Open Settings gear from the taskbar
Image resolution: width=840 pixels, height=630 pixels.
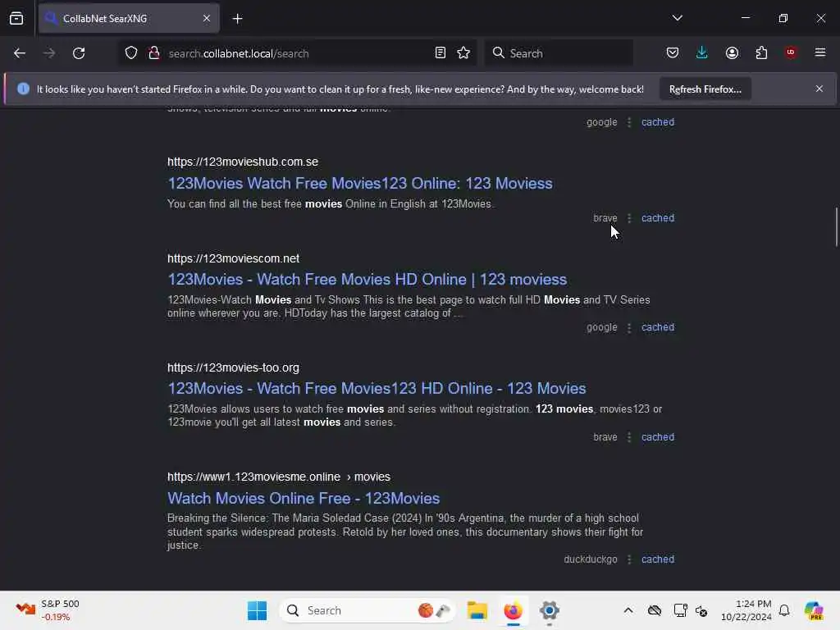coord(550,610)
